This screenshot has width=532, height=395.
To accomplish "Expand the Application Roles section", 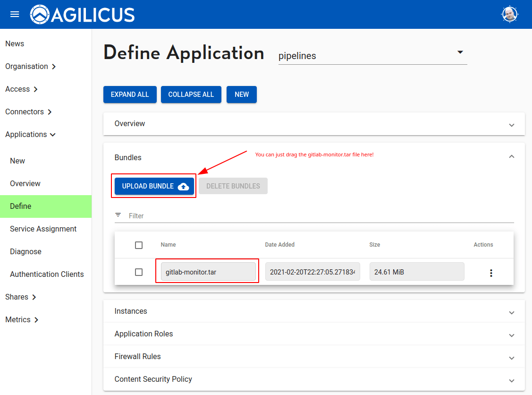I will click(x=144, y=334).
